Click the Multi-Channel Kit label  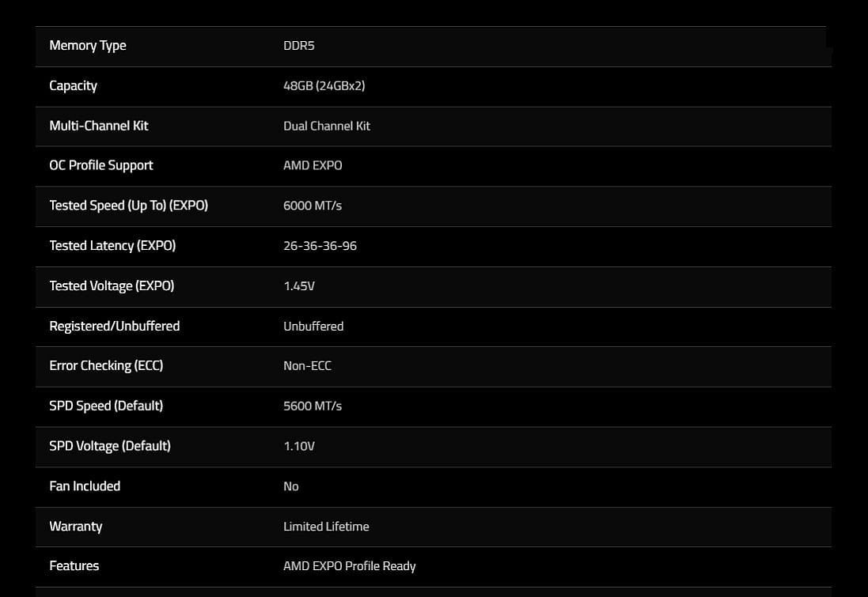pyautogui.click(x=99, y=126)
